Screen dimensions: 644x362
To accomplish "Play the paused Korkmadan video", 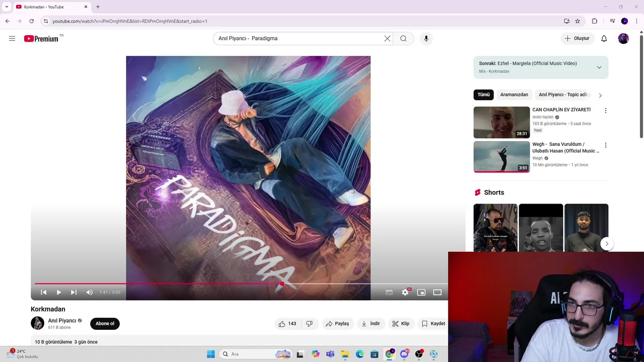I will coord(59,292).
